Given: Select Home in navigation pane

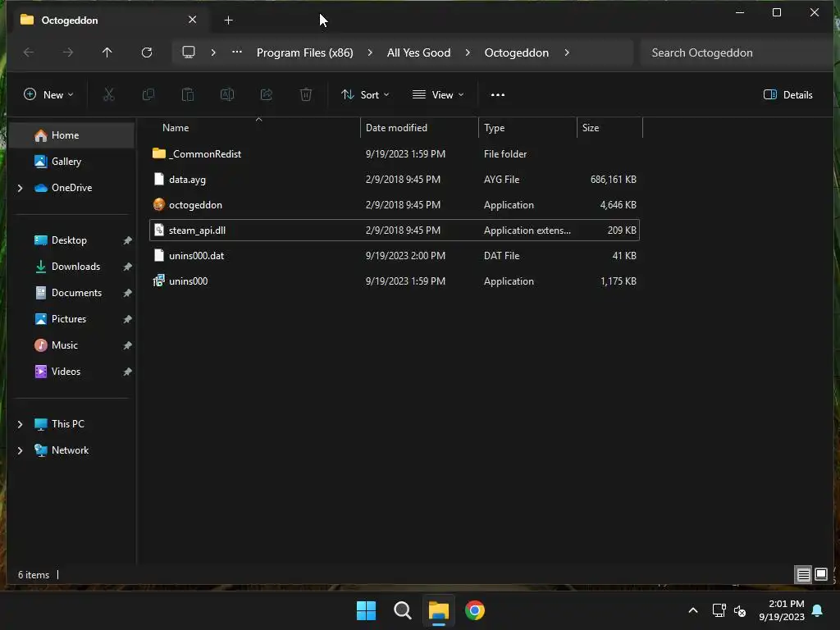Looking at the screenshot, I should pyautogui.click(x=71, y=135).
